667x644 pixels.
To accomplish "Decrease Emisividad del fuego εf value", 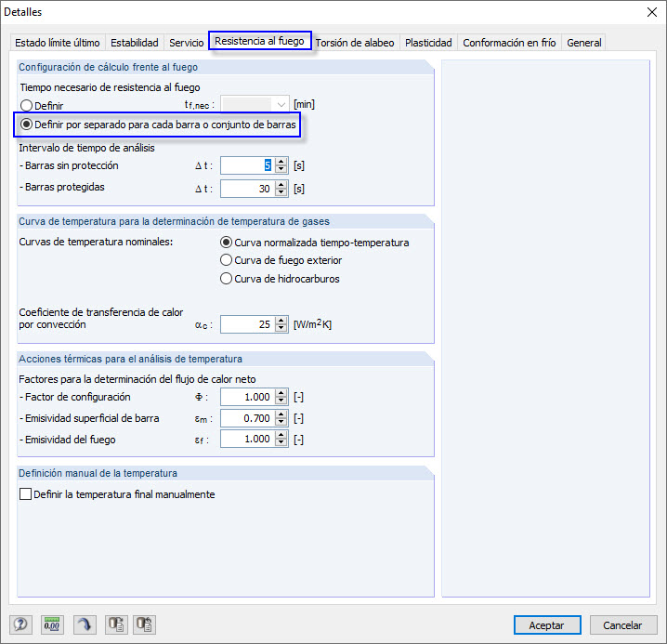I will pyautogui.click(x=281, y=442).
